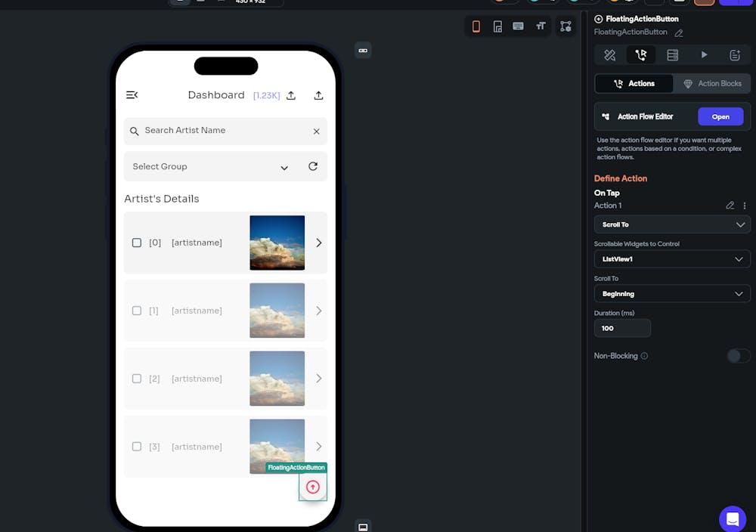Expand artist row [3] chevron

coord(319,447)
